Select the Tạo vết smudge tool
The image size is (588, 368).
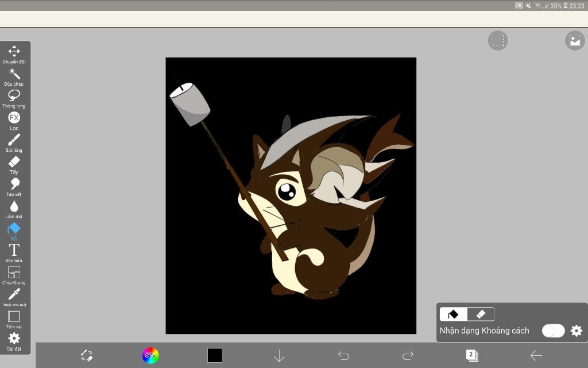pos(14,187)
